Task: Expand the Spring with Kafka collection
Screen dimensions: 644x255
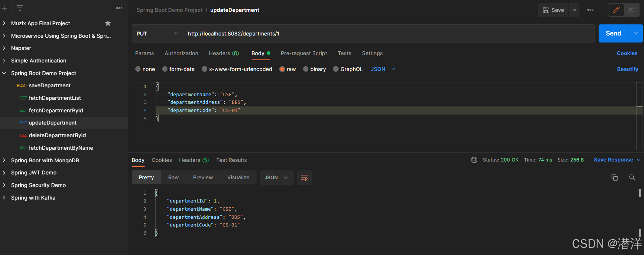Action: click(4, 198)
